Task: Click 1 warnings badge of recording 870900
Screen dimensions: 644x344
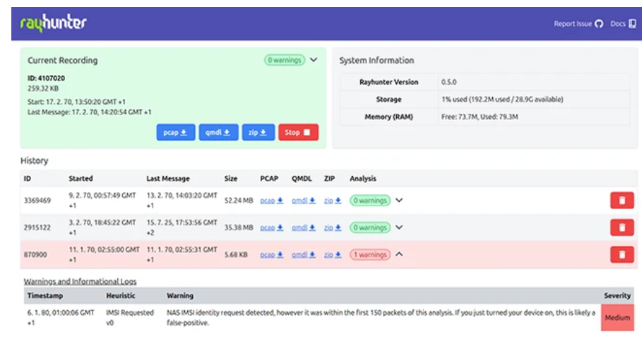Action: (370, 255)
